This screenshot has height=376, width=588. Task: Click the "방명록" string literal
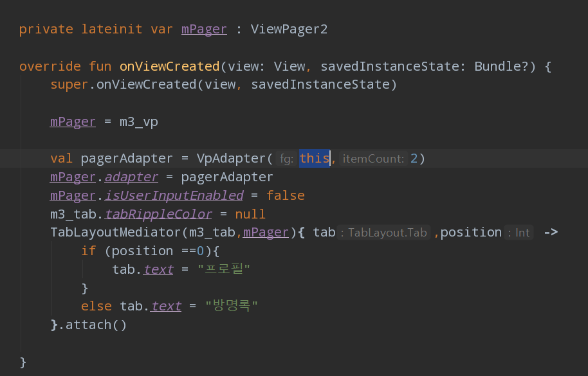click(232, 307)
